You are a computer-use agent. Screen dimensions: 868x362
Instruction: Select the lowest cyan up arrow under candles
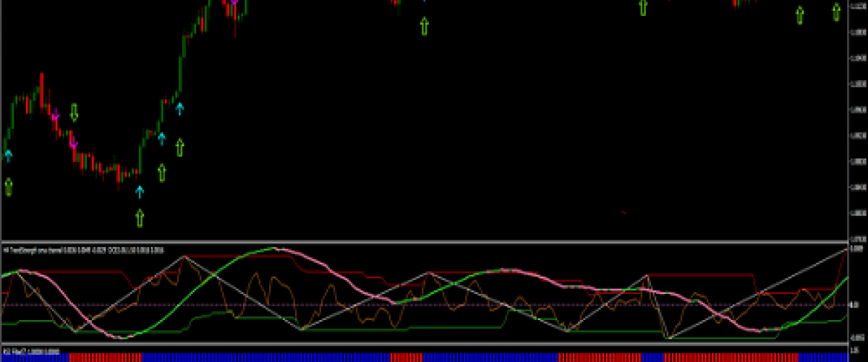click(140, 191)
